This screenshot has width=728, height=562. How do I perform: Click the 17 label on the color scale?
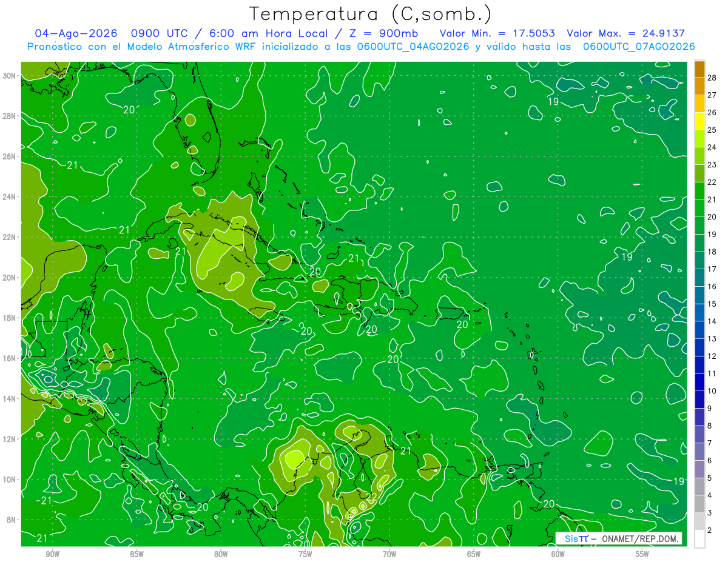(x=713, y=269)
